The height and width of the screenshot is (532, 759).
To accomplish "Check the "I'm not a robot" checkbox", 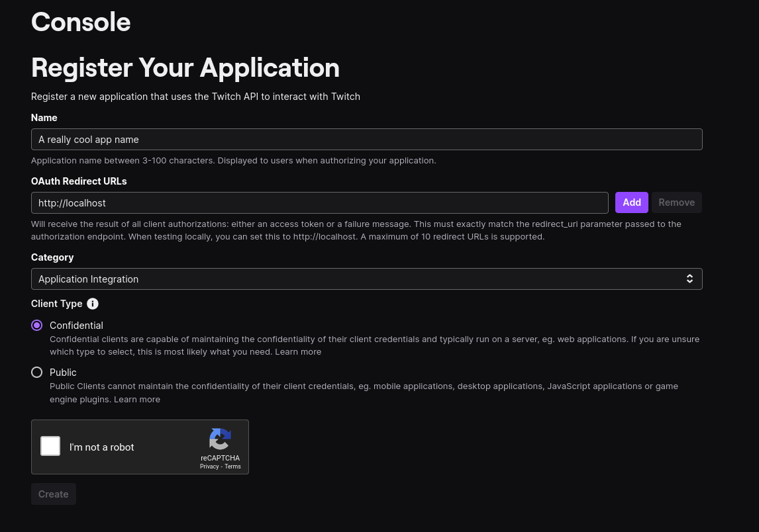I will (x=50, y=446).
